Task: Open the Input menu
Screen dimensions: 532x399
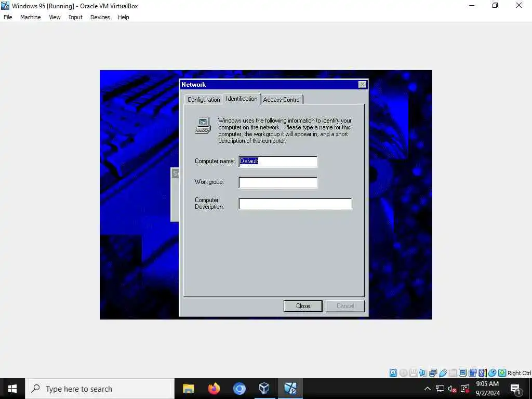Action: pos(75,17)
